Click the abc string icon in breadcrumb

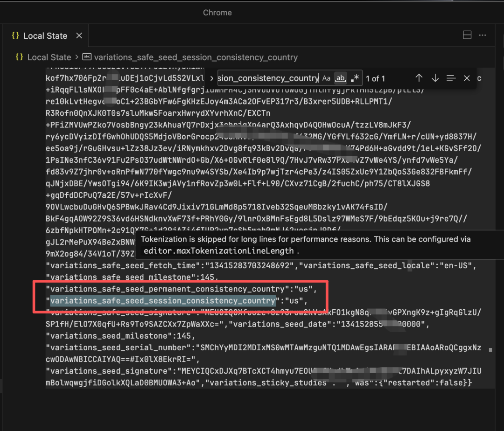pos(87,57)
